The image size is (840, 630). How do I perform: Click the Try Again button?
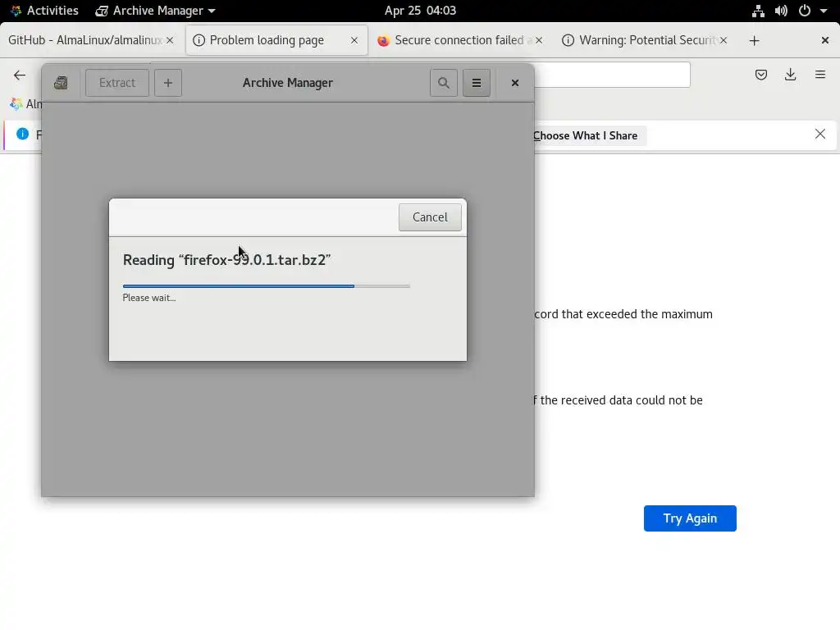click(690, 518)
